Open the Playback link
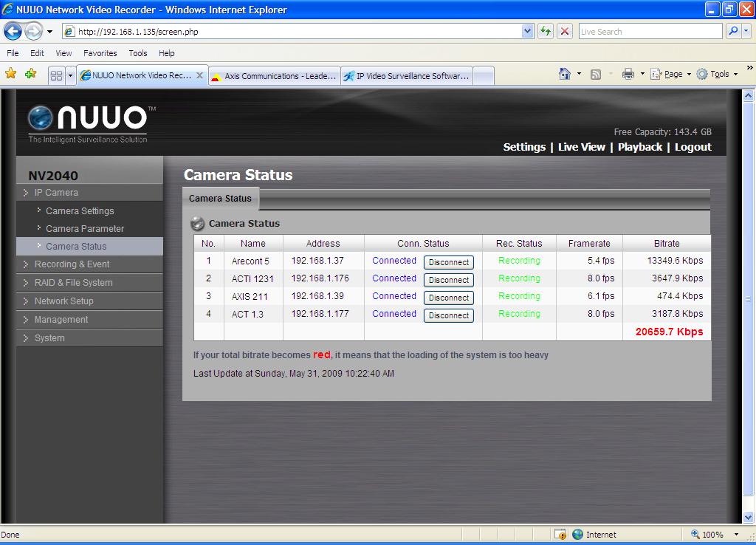The image size is (756, 545). pos(640,147)
